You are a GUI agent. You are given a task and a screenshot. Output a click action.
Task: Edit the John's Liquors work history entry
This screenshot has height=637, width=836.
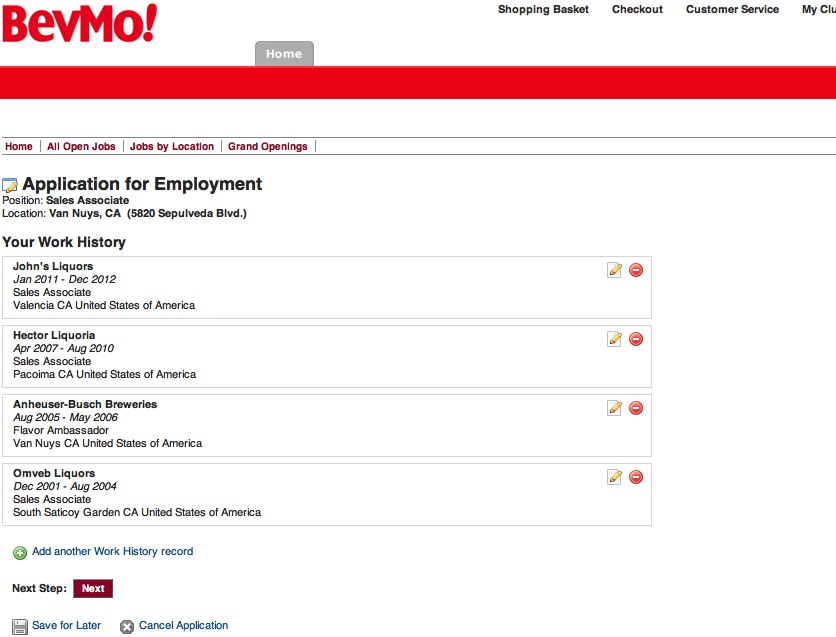pos(614,269)
